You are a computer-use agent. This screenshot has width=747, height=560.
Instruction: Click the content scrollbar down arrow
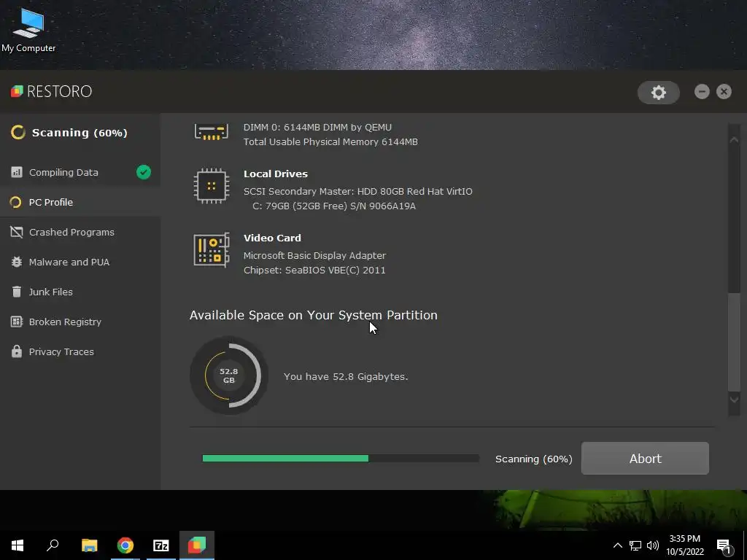coord(734,400)
